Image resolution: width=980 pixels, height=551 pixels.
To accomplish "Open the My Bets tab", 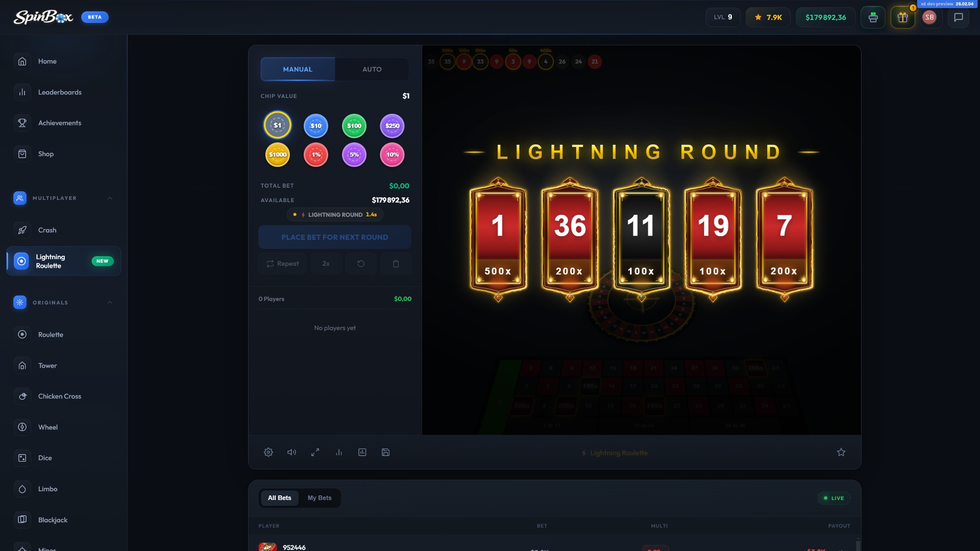I will click(320, 498).
